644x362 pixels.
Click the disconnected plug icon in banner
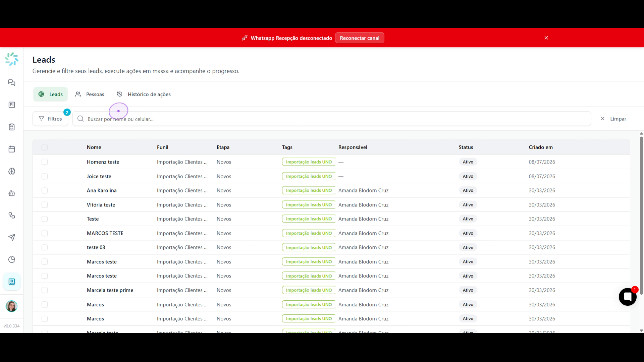point(245,38)
